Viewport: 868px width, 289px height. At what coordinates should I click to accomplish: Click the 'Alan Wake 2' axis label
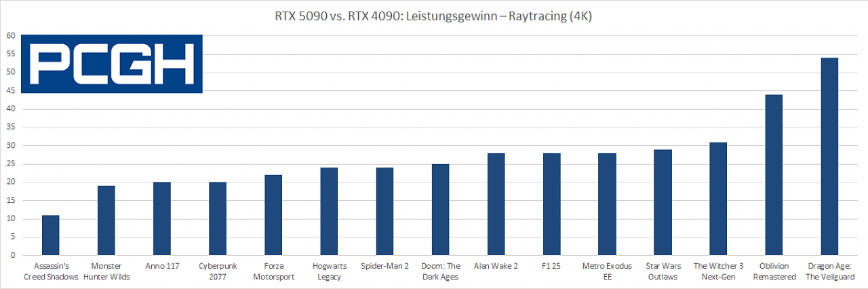pos(496,266)
